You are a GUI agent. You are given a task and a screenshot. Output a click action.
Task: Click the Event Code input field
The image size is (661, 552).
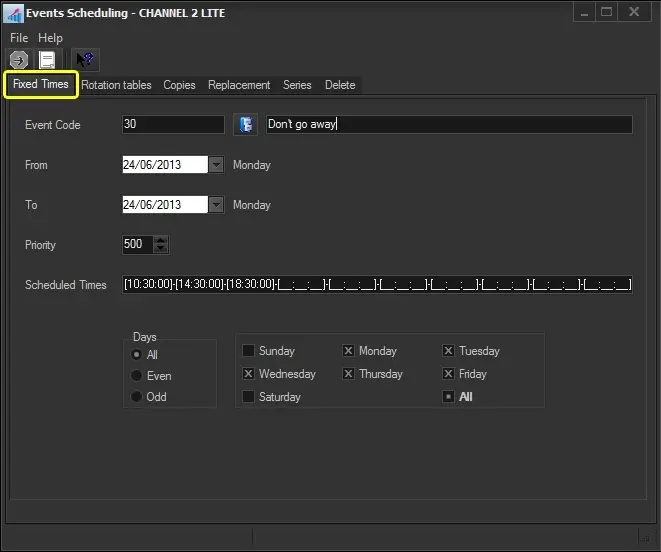coord(172,125)
